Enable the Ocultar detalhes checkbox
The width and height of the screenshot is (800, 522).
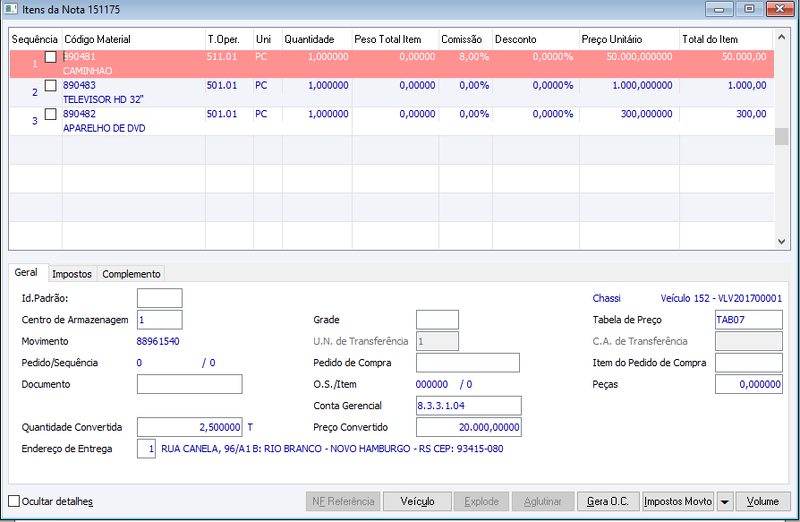pyautogui.click(x=14, y=501)
